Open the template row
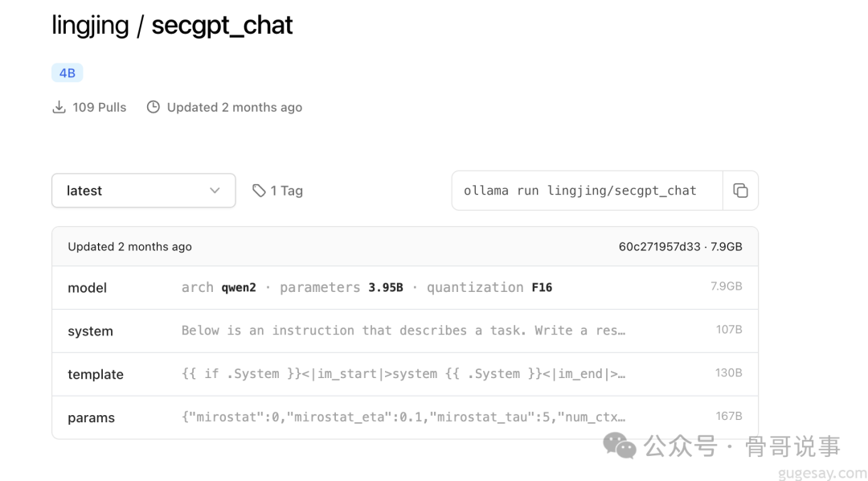Image resolution: width=868 pixels, height=481 pixels. 404,374
